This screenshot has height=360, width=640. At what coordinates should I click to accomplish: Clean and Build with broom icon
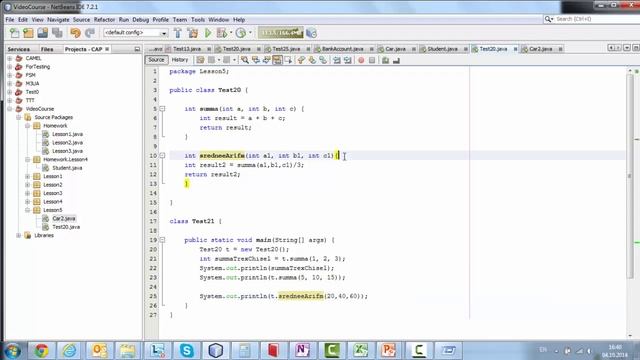click(x=193, y=33)
